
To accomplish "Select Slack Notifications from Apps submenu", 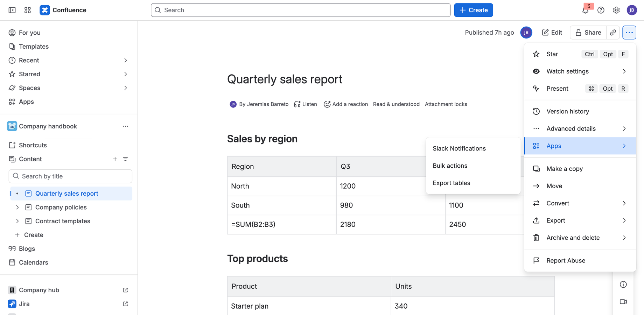I will pos(473,148).
